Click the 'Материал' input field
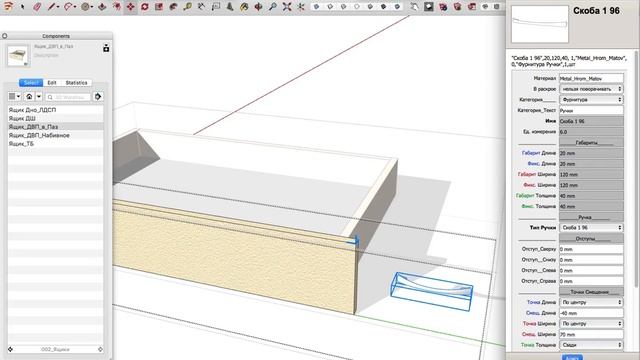The image size is (640, 360). tap(591, 78)
